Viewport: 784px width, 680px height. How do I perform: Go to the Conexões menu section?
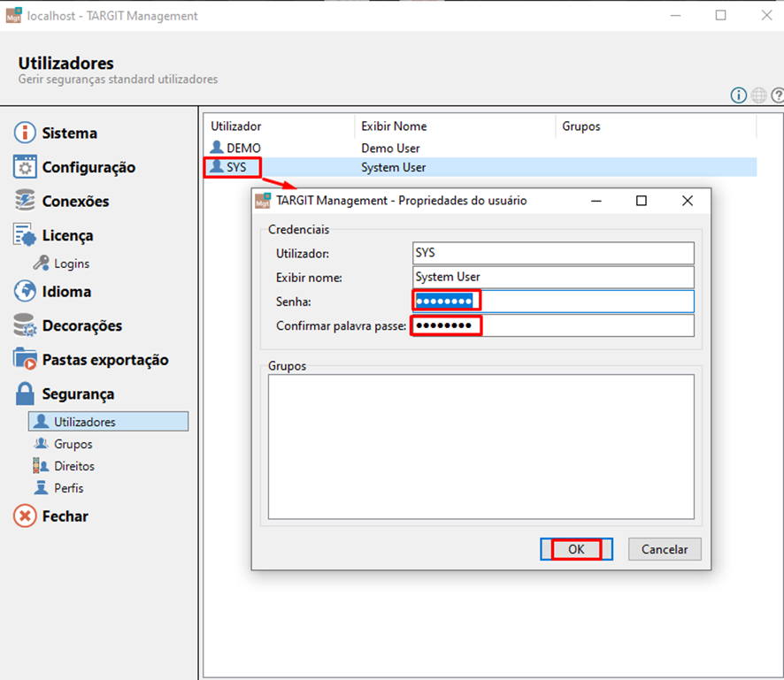click(x=75, y=202)
